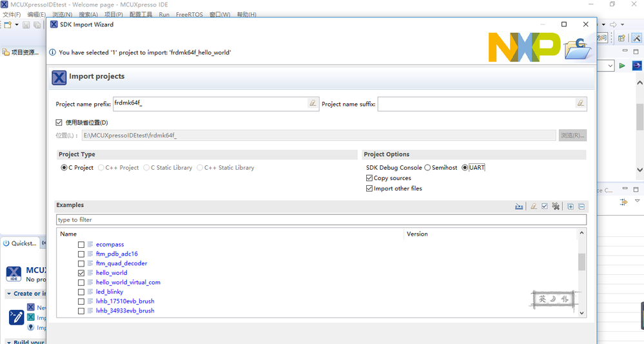
Task: Open the FreeRTOS menu
Action: [190, 14]
